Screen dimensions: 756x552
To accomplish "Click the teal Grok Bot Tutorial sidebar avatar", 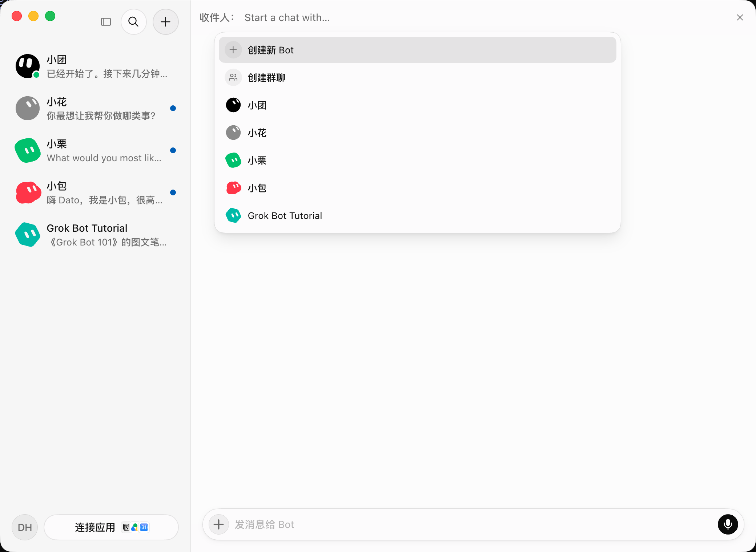I will coord(28,235).
